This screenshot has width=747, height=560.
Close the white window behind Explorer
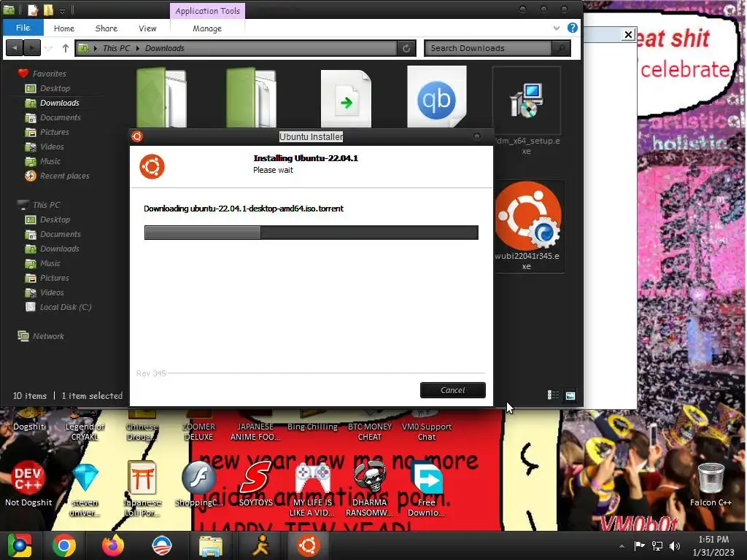coord(628,34)
